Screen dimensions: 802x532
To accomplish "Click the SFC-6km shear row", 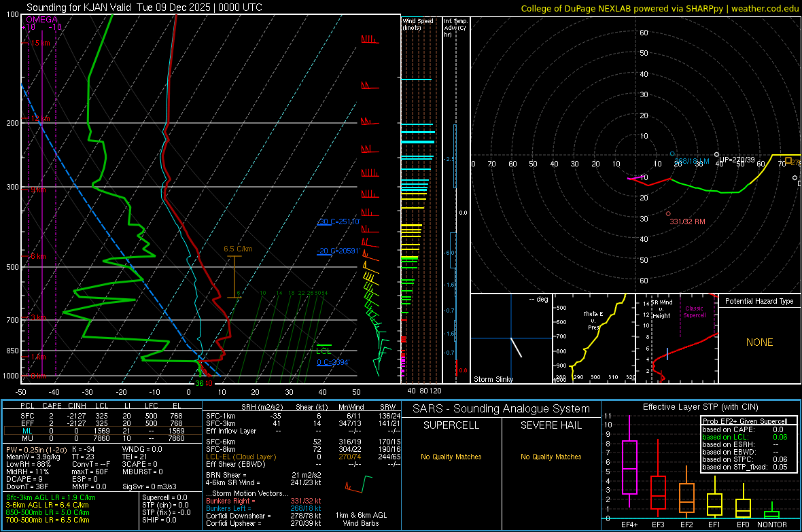I will point(303,442).
